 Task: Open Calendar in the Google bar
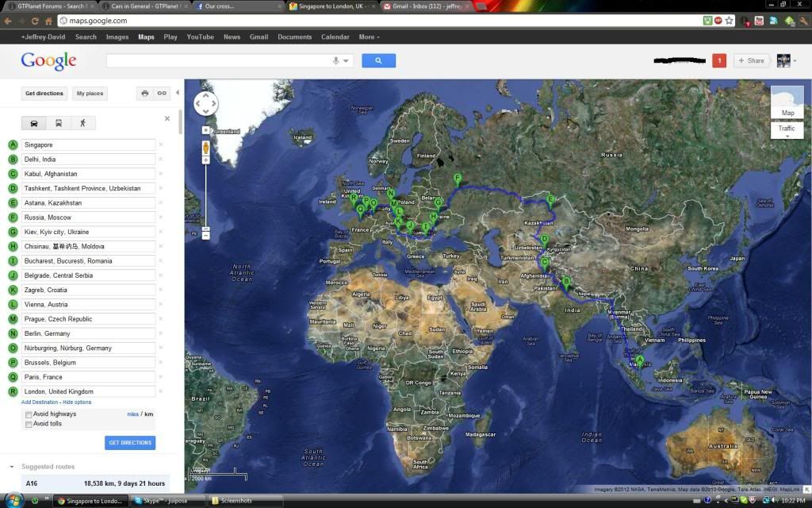(335, 37)
